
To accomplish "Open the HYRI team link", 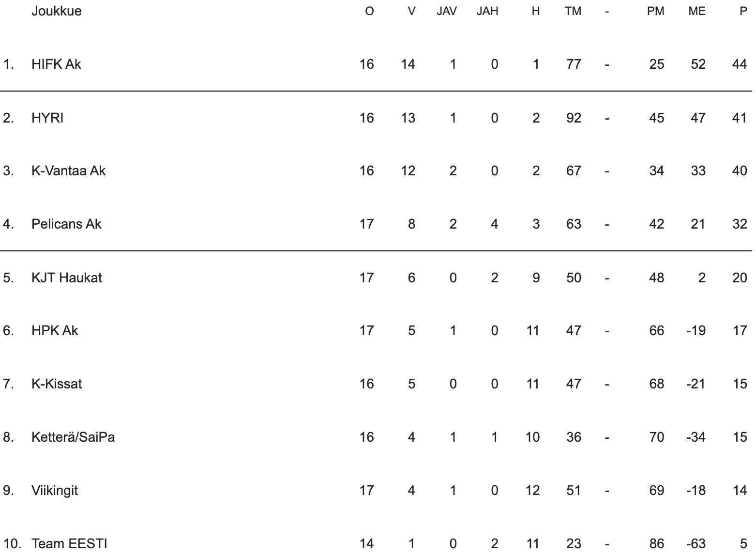I will click(x=47, y=118).
